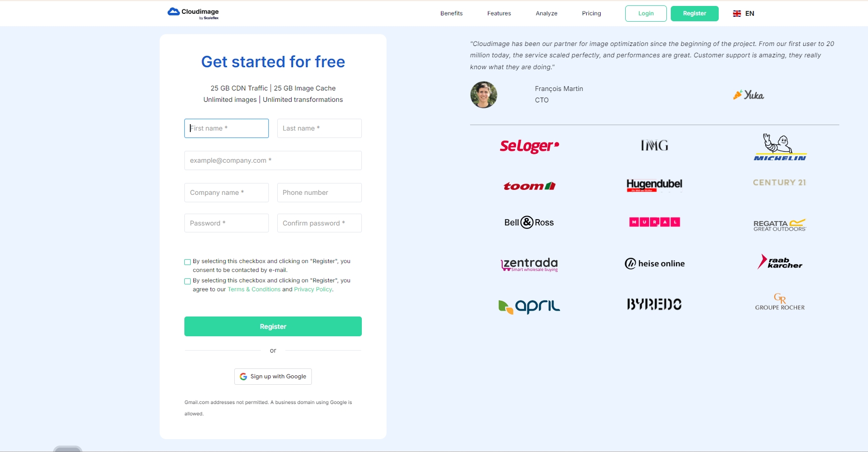The height and width of the screenshot is (452, 868).
Task: Click the Yuka carrot logo
Action: (x=748, y=95)
